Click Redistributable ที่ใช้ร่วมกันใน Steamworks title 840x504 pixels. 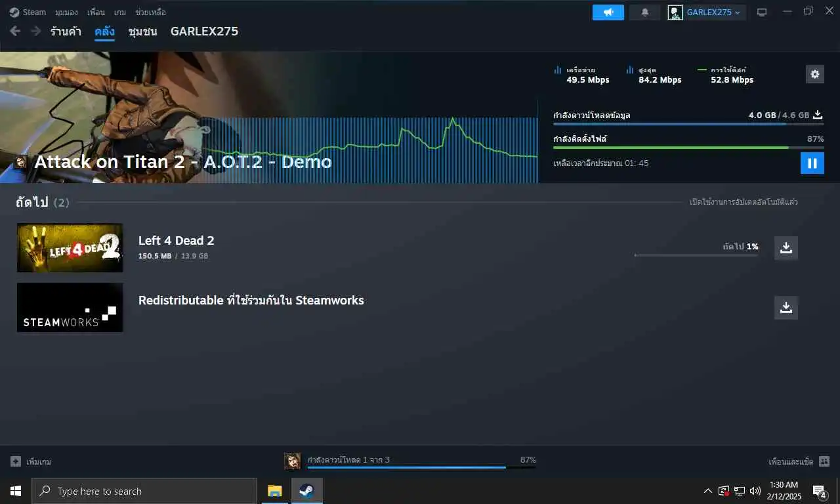point(251,301)
